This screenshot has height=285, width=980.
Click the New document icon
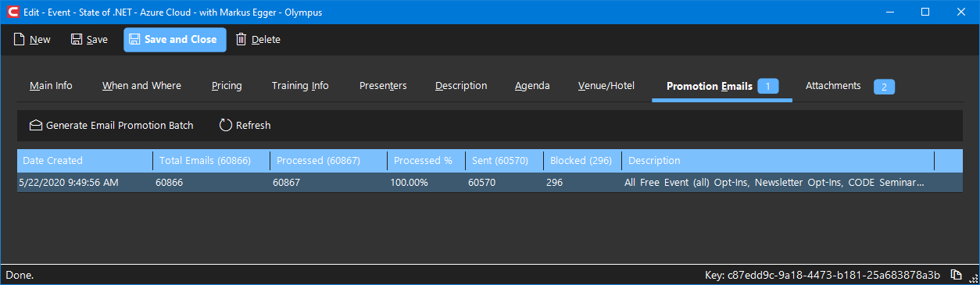tap(20, 40)
